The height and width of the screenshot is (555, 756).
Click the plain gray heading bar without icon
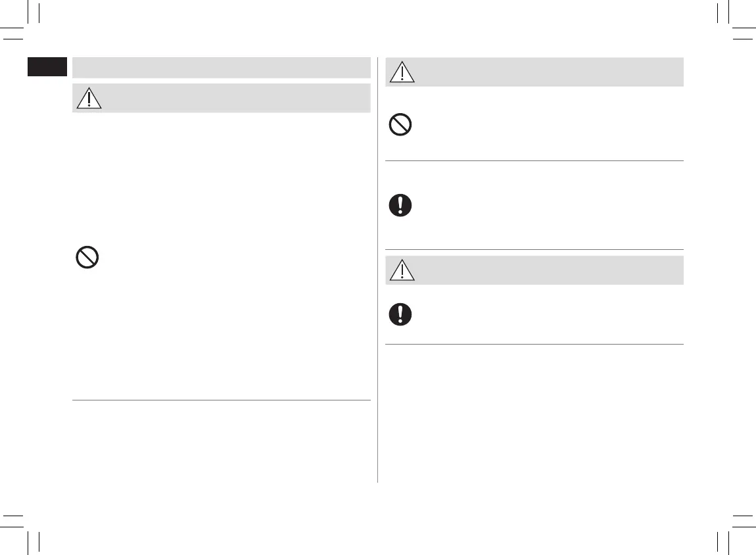click(221, 68)
